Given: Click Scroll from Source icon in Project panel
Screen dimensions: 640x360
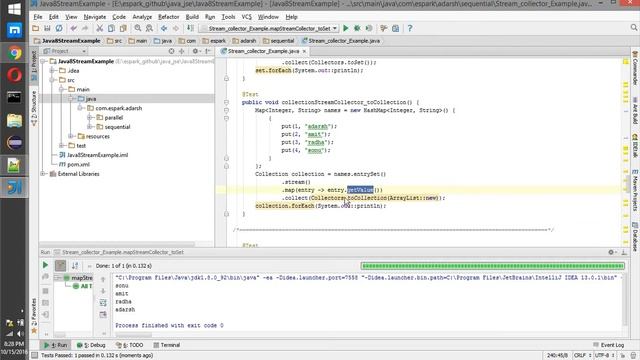Looking at the screenshot, I should [171, 51].
